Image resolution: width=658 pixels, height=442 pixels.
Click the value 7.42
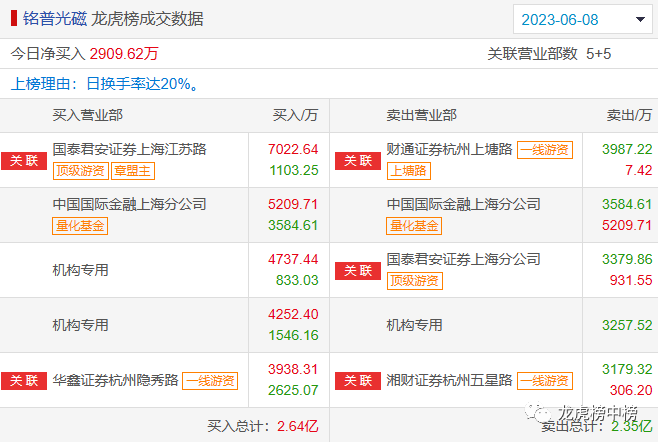click(638, 170)
